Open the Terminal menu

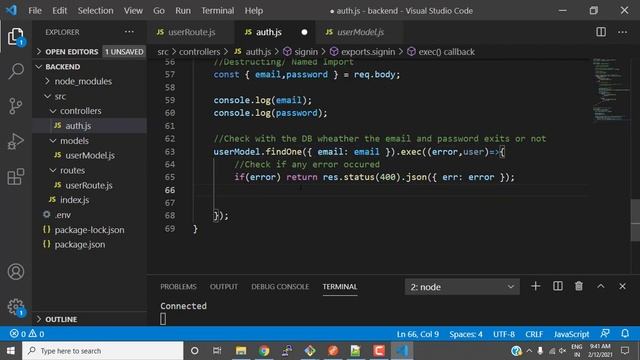[x=218, y=11]
